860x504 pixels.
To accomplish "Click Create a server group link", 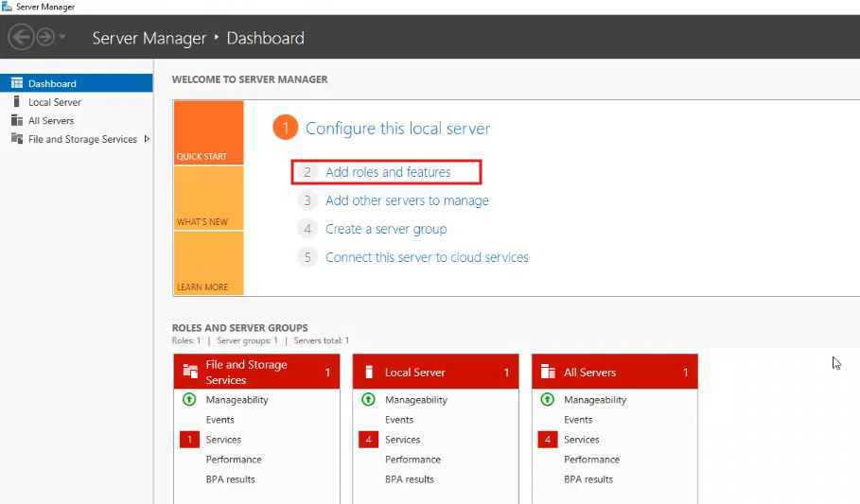I will (386, 229).
